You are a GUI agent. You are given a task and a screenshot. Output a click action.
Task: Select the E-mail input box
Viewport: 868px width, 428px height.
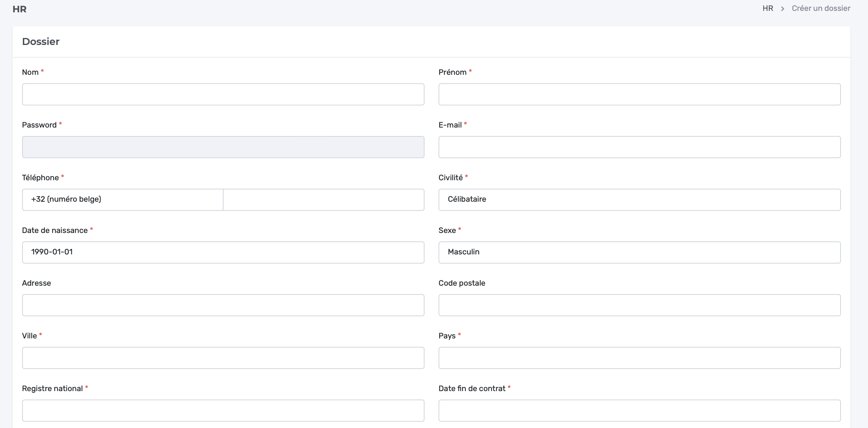tap(639, 147)
